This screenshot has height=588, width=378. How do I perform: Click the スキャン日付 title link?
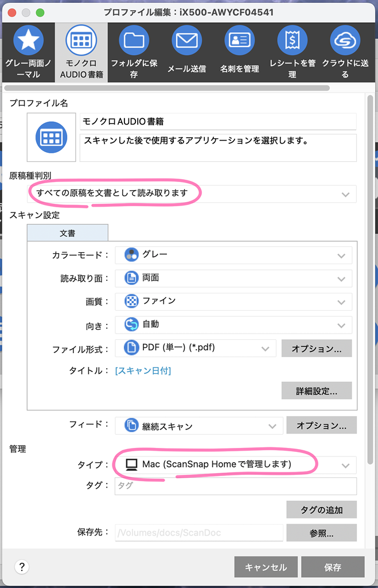tap(143, 371)
